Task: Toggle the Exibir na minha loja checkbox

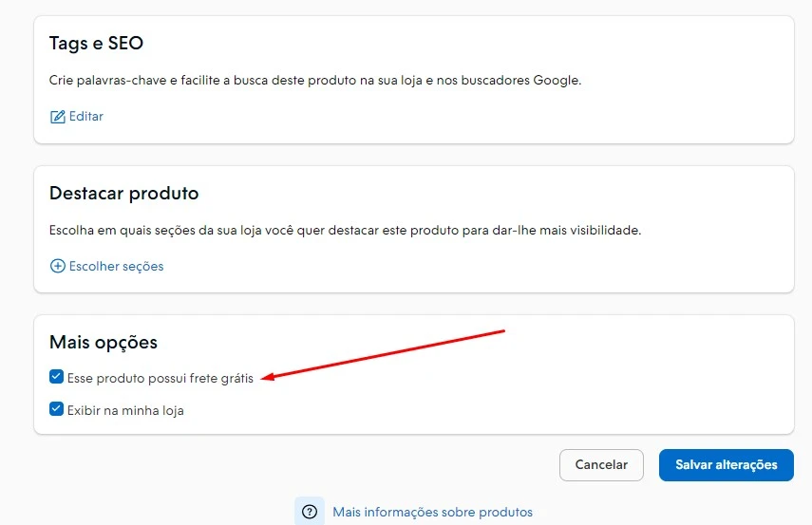Action: click(56, 410)
